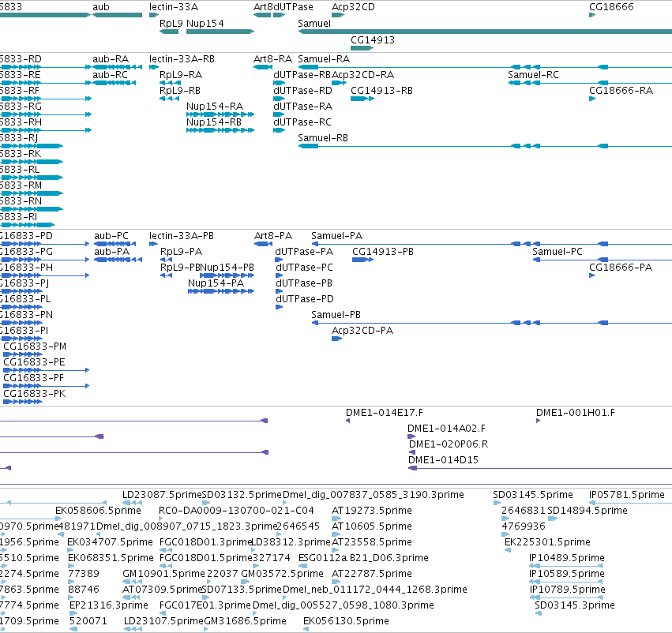Click EST Dmel_dig_007837_0585_3190.3prime

point(374,495)
